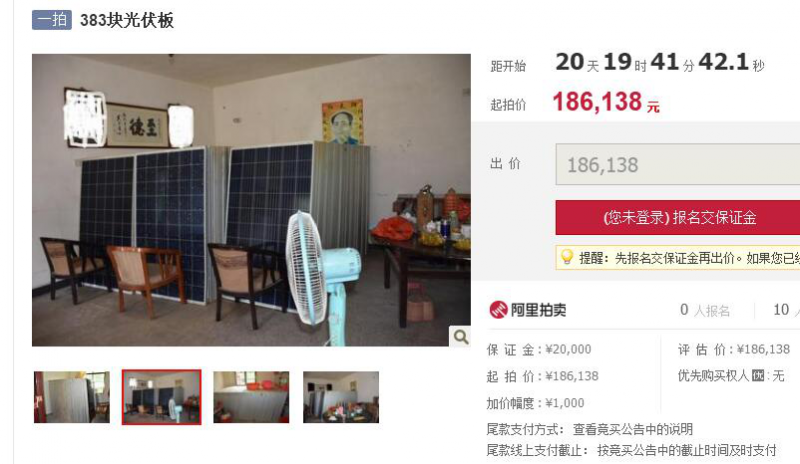This screenshot has width=800, height=464.
Task: Open the third thumbnail image
Action: tap(251, 397)
